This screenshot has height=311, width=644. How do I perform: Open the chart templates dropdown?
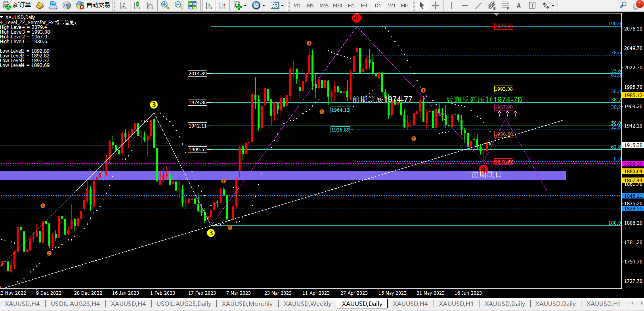(x=277, y=5)
